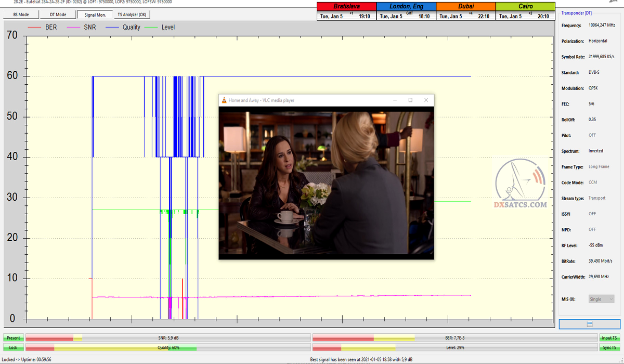Switch to the DT Mode tab
Image resolution: width=624 pixels, height=364 pixels.
click(x=58, y=15)
